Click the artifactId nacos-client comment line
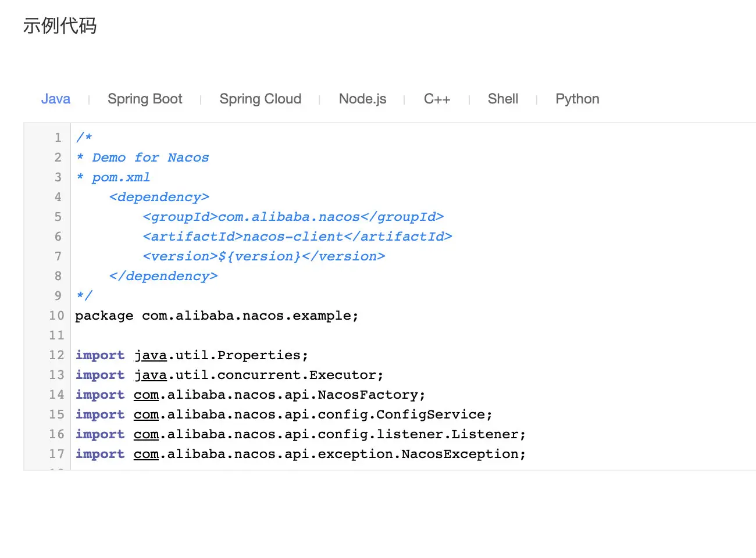 (x=297, y=237)
